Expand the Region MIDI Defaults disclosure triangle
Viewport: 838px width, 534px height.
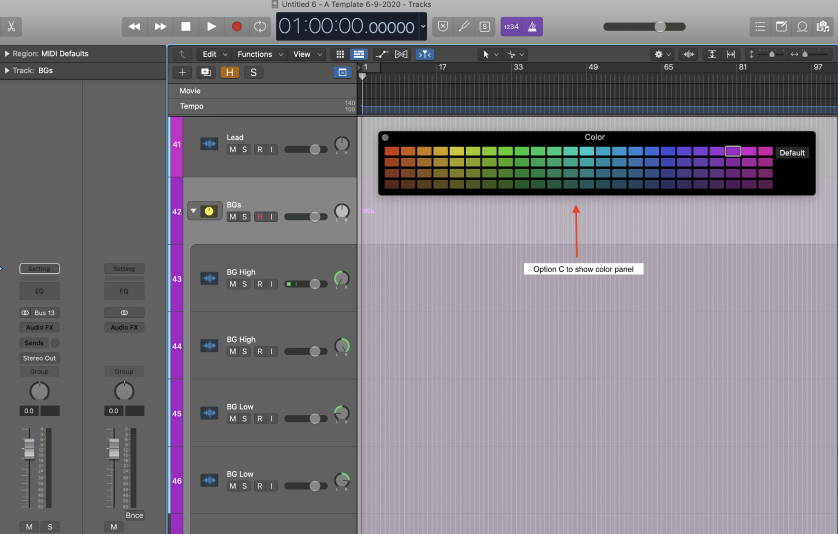tap(6, 53)
